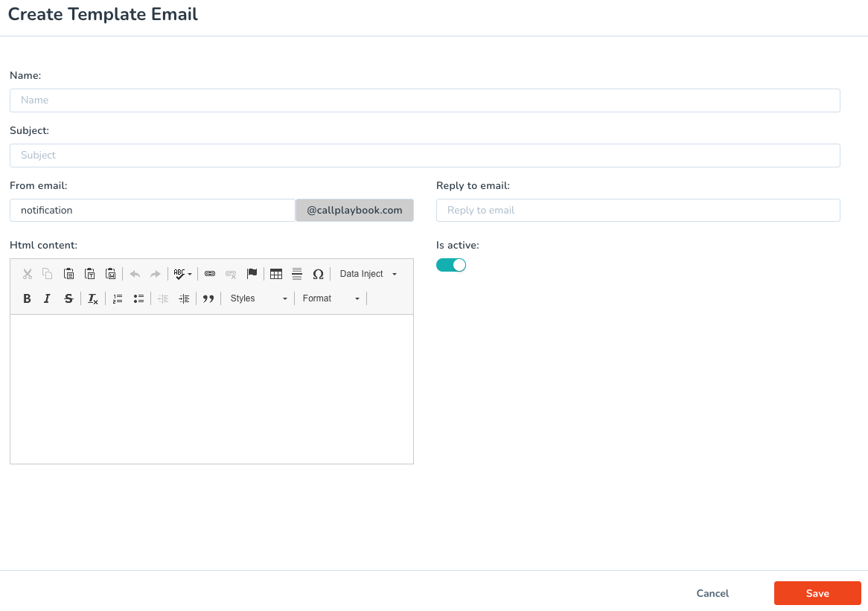Toggle Italic formatting
Image resolution: width=868 pixels, height=611 pixels.
pos(48,299)
